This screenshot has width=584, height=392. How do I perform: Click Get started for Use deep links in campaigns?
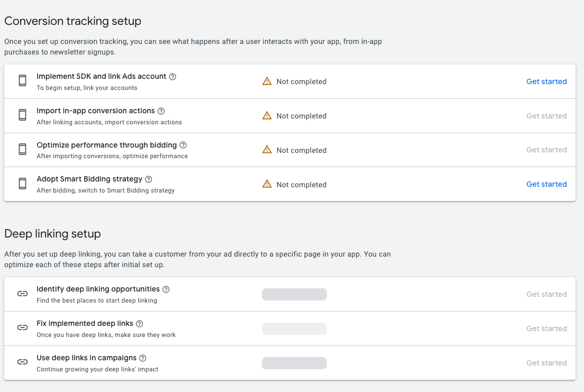point(546,363)
